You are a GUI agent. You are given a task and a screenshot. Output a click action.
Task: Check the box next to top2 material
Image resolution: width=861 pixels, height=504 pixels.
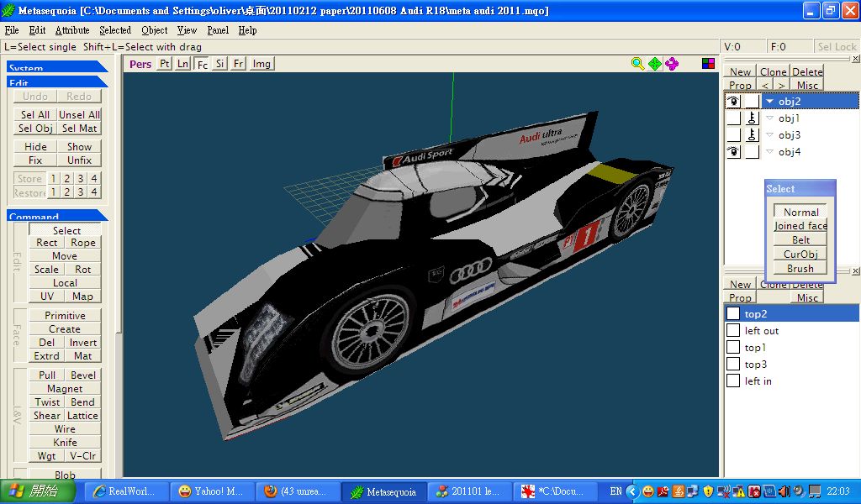(x=733, y=313)
